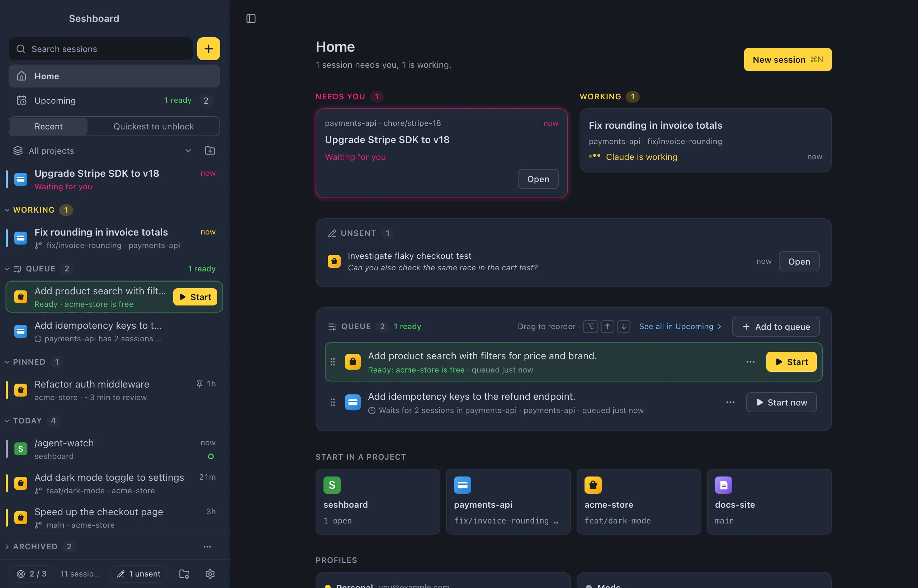Collapse the WORKING section in sidebar
The width and height of the screenshot is (918, 588).
[x=7, y=210]
